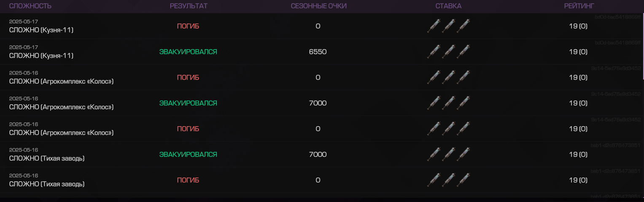Click Эвакуировался result with 6550 points
Image resolution: width=644 pixels, height=202 pixels.
(x=188, y=52)
